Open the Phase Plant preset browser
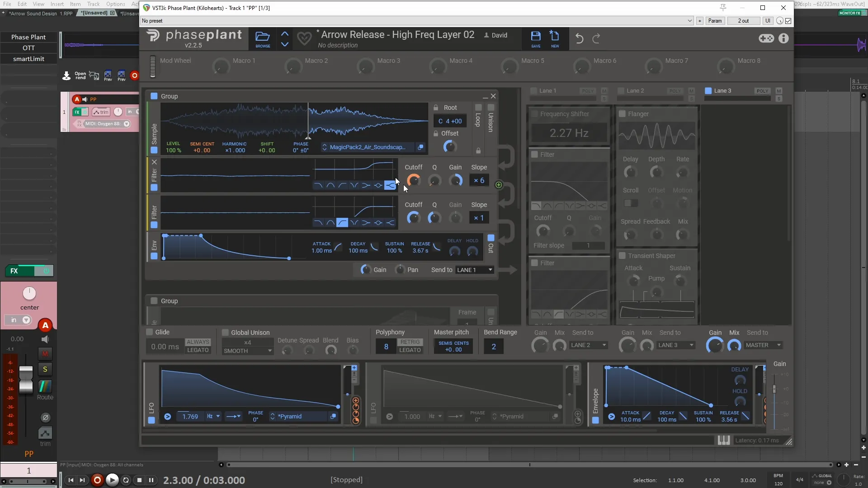This screenshot has width=868, height=488. 263,39
